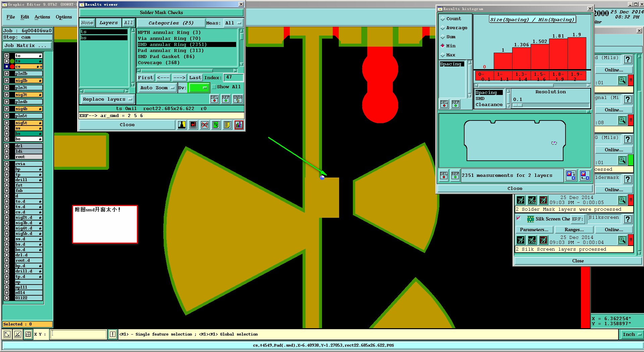Click the REF icon in Results viewer
The image size is (644, 352).
(x=226, y=99)
